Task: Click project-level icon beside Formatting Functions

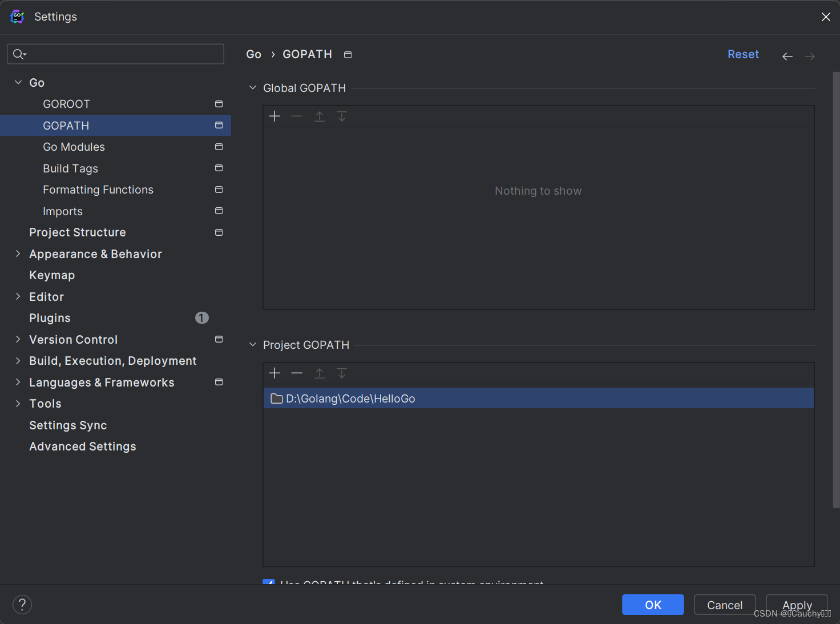Action: [219, 190]
